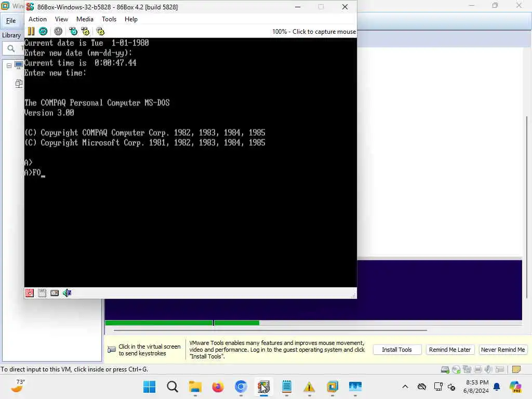Send Ctrl+Alt+Esc using the yellow keys icon

(x=85, y=31)
